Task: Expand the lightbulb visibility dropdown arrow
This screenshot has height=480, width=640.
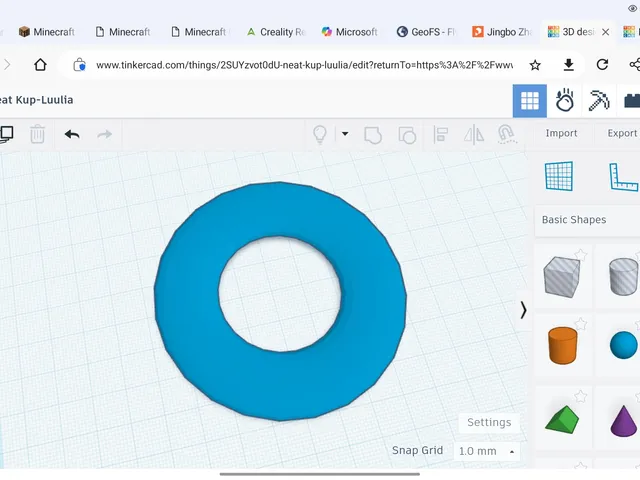Action: click(345, 133)
